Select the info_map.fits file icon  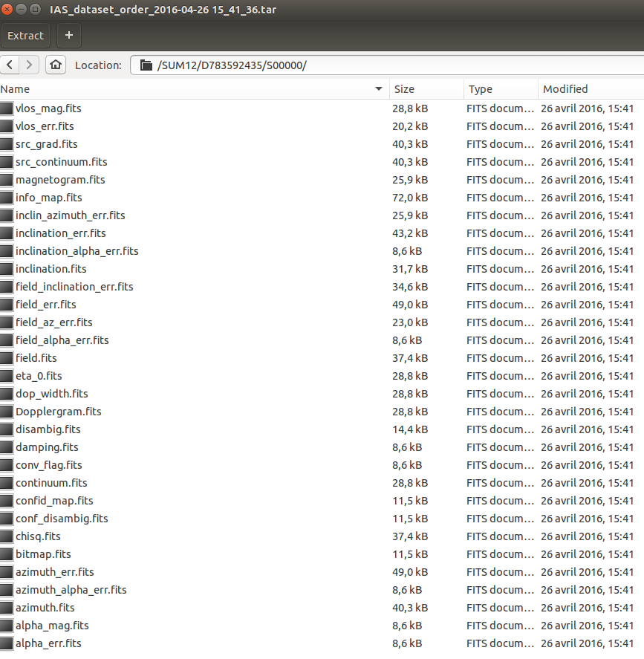point(6,198)
